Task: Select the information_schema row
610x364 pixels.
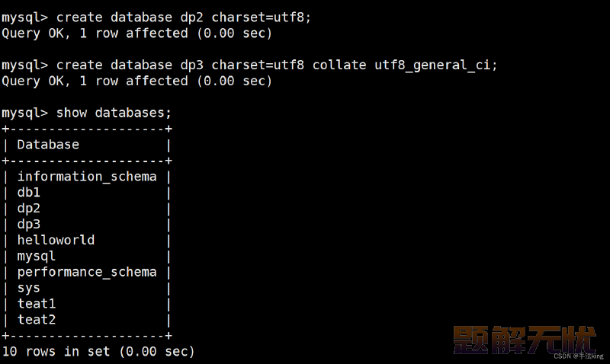Action: [x=87, y=177]
